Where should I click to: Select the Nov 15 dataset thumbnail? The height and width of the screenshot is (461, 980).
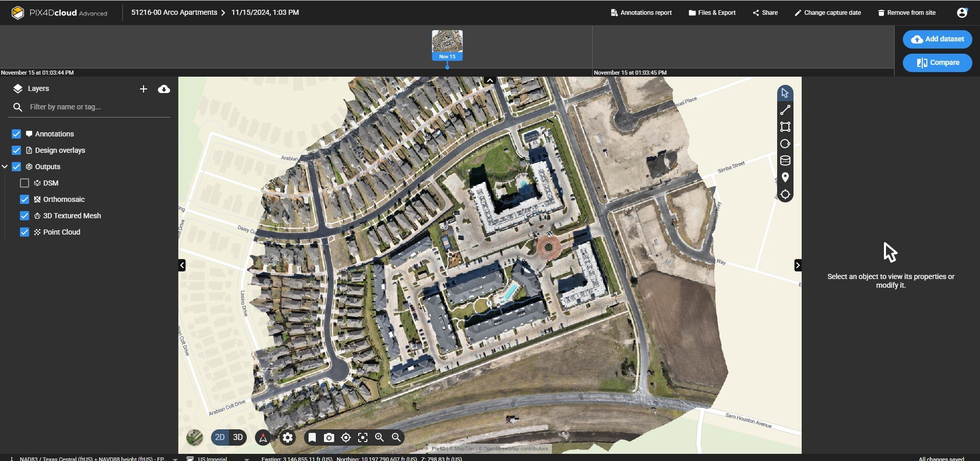[x=447, y=45]
